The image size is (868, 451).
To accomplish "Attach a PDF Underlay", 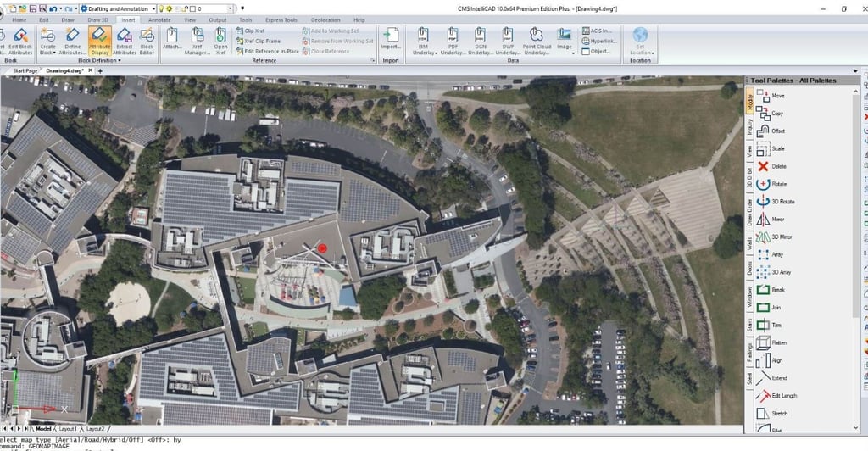I will [x=453, y=41].
